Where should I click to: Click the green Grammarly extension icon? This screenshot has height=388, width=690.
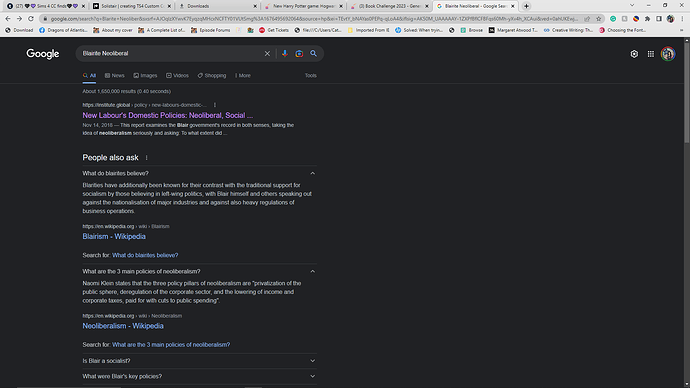tap(613, 19)
